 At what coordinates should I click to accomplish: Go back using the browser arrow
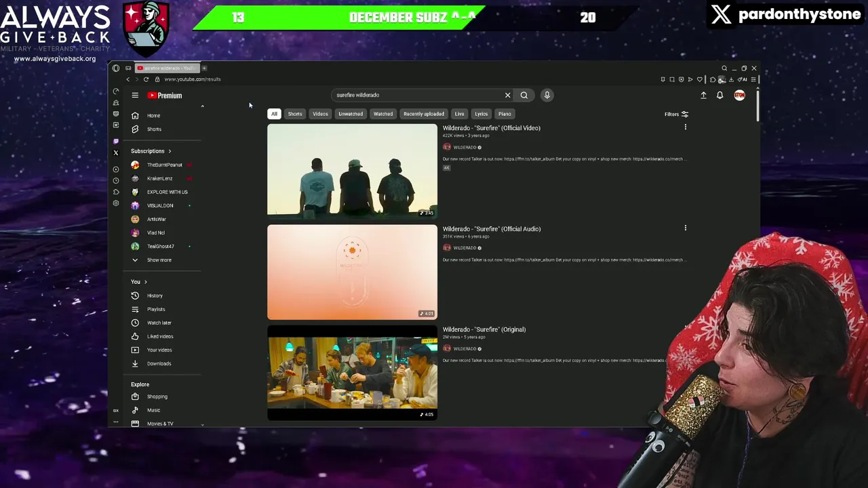128,79
